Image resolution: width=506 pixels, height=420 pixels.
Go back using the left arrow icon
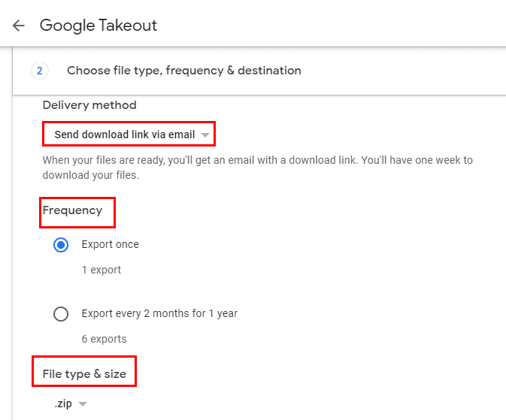[19, 26]
